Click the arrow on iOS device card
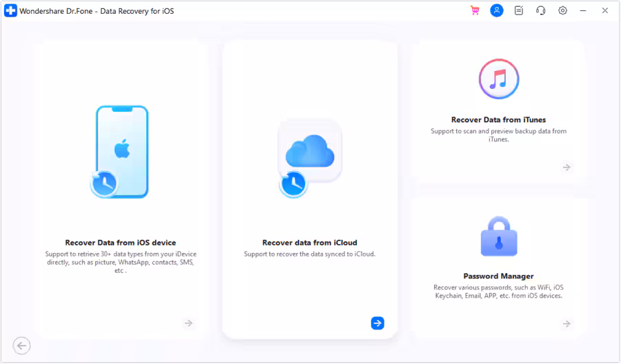 188,323
